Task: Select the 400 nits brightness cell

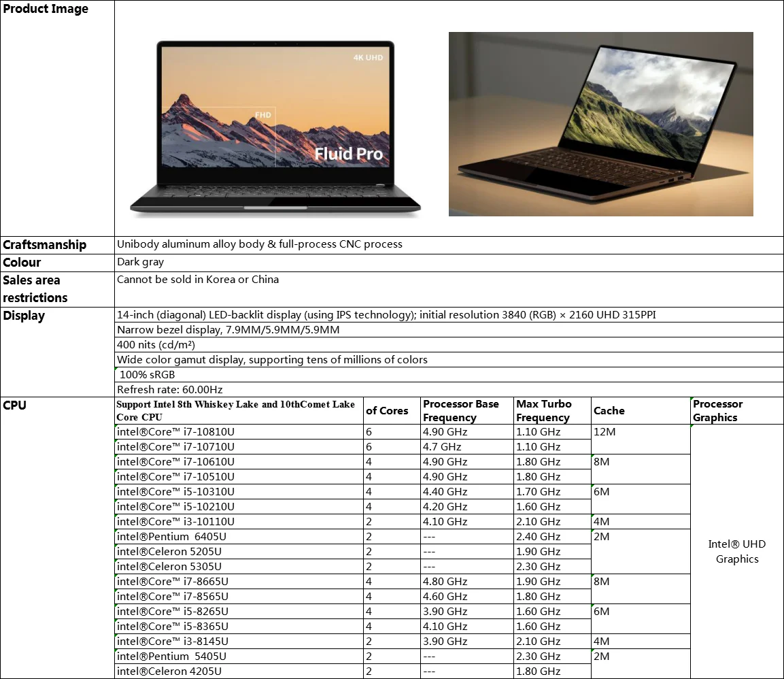Action: 449,345
